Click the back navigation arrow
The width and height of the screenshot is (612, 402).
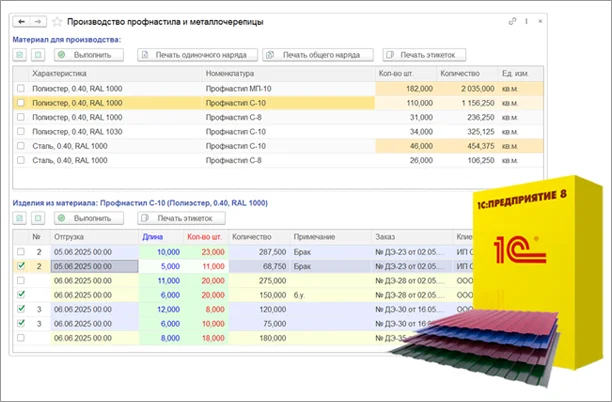[x=21, y=21]
